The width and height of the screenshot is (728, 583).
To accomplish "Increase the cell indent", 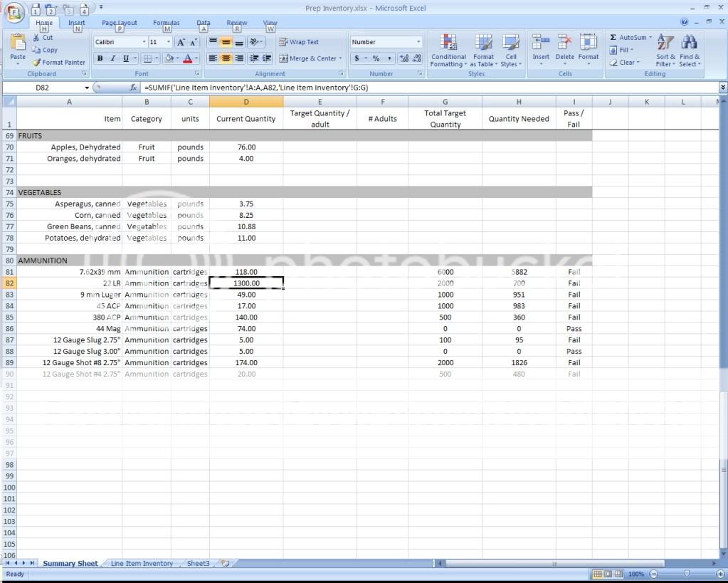I will click(266, 58).
